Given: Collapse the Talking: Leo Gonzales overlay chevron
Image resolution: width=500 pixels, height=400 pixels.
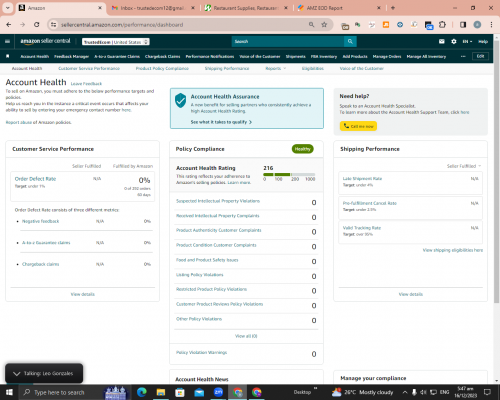Looking at the screenshot, I should pos(17,374).
